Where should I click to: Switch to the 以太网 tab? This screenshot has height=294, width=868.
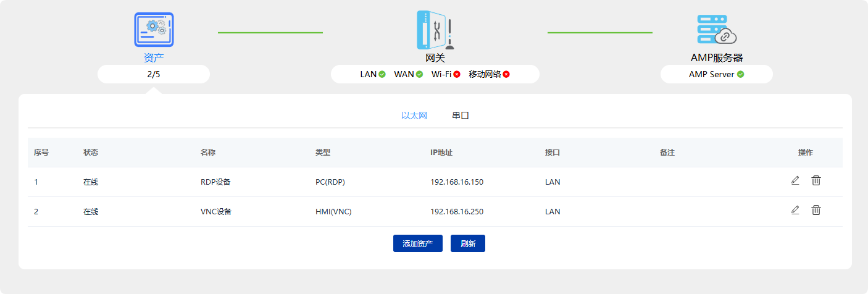point(414,115)
